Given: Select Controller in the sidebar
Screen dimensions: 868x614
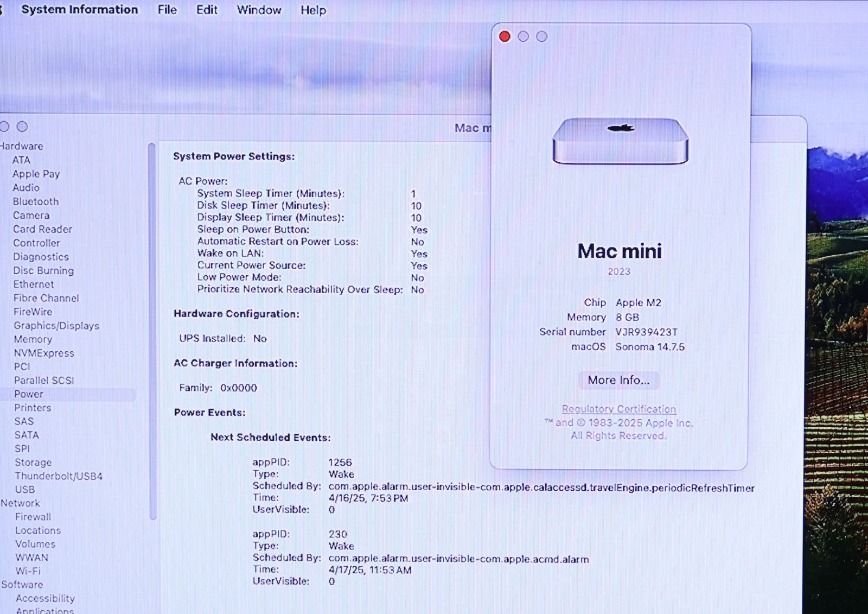Looking at the screenshot, I should tap(36, 243).
